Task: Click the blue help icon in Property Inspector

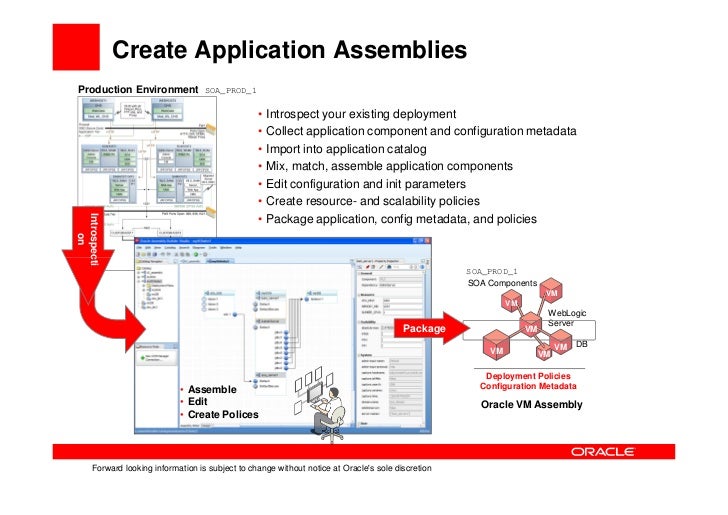Action: [x=422, y=267]
